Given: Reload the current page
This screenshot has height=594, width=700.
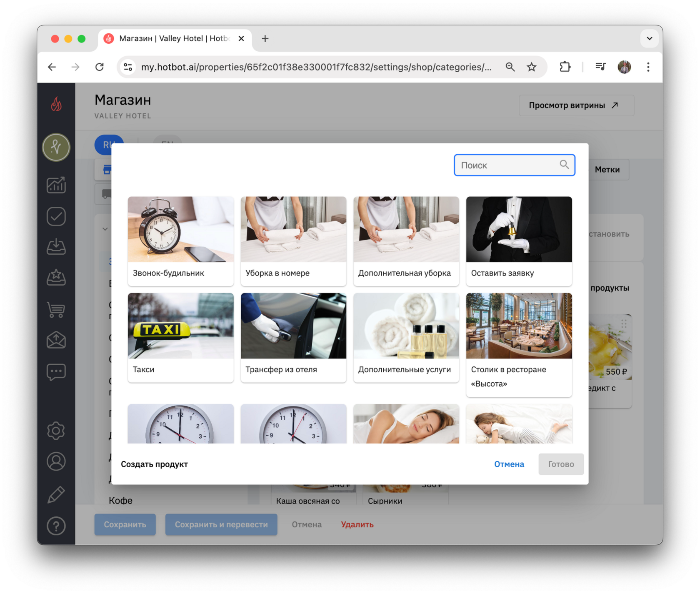Looking at the screenshot, I should 100,67.
